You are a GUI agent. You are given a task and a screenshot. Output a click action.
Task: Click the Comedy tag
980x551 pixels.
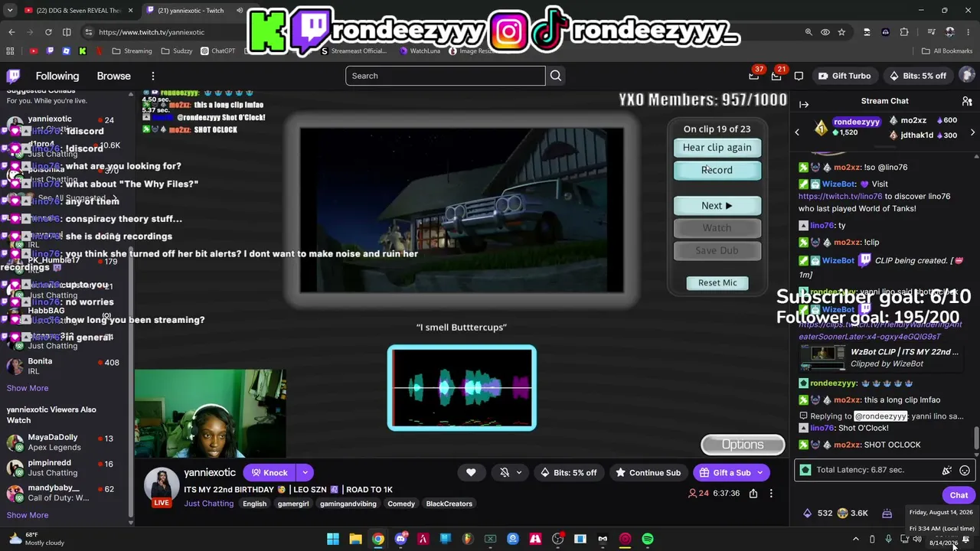click(401, 504)
